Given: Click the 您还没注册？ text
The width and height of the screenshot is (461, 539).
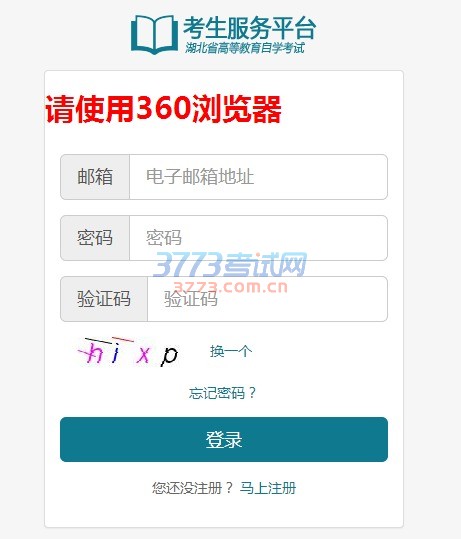Looking at the screenshot, I should 193,488.
